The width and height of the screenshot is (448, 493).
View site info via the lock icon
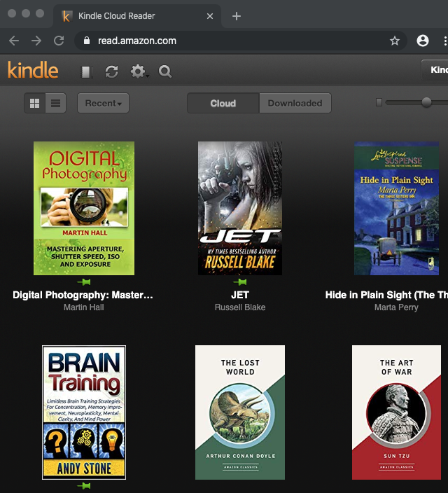(x=87, y=41)
